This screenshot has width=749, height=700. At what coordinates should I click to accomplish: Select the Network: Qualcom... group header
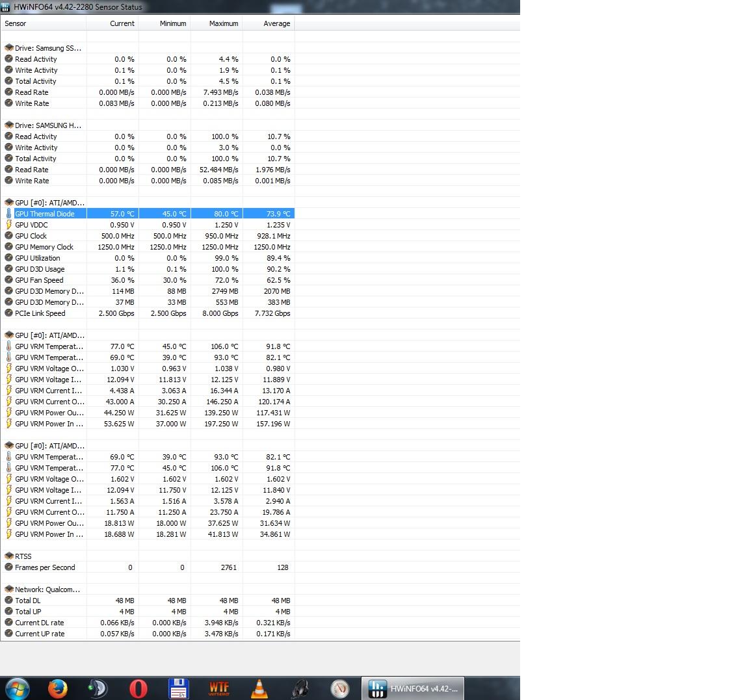click(47, 590)
